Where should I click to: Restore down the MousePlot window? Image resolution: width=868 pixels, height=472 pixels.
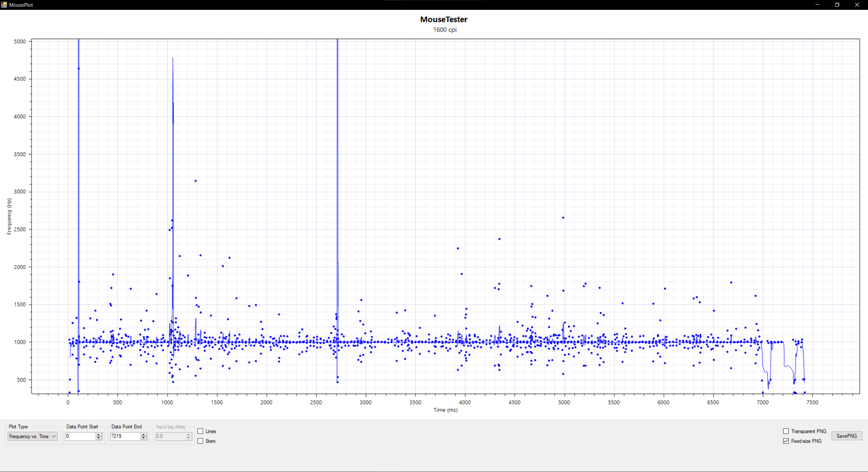(837, 5)
